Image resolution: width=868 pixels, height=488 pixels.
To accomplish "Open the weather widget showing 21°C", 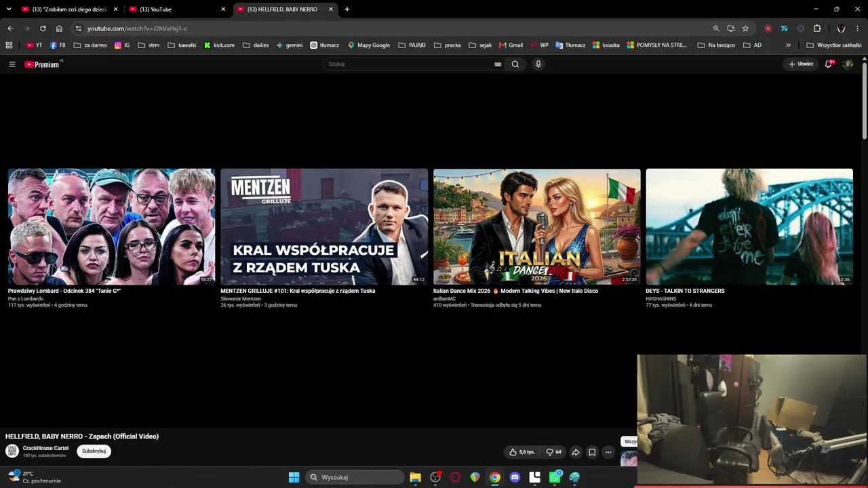I will pos(35,477).
